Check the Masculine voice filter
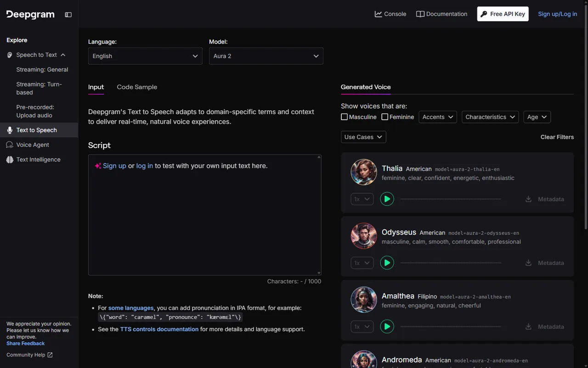588x368 pixels. (344, 117)
